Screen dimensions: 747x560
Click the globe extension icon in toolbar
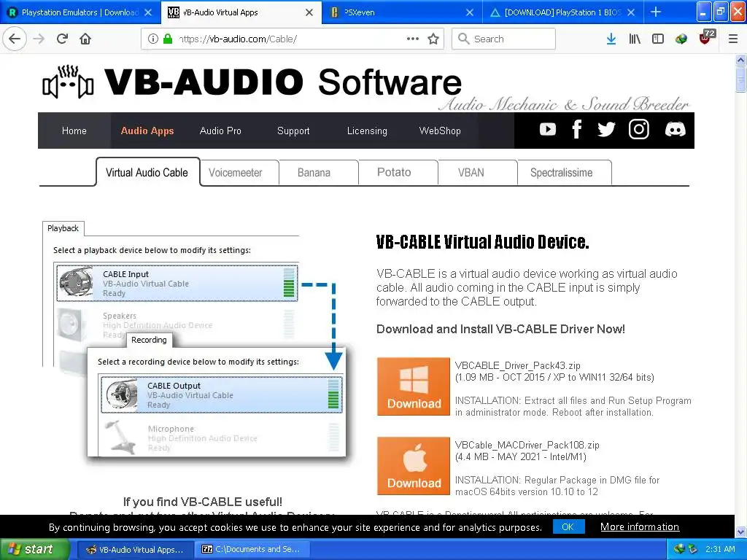[x=681, y=39]
